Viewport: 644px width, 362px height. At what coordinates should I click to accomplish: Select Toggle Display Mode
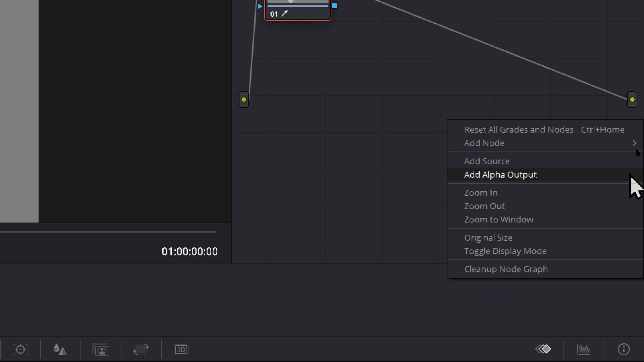pyautogui.click(x=505, y=251)
